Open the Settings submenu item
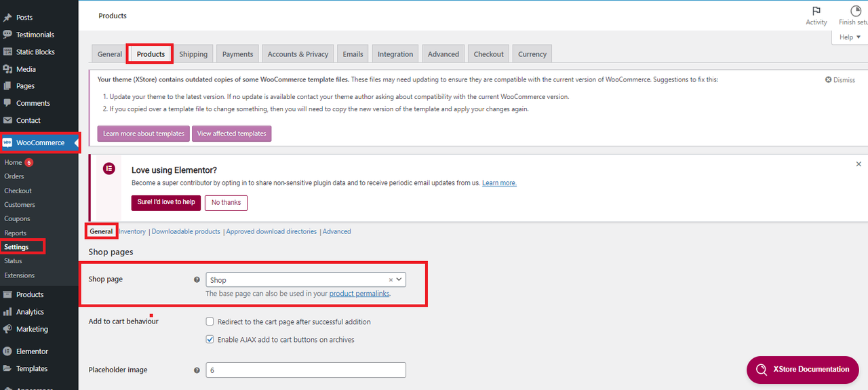The height and width of the screenshot is (390, 868). pyautogui.click(x=16, y=247)
